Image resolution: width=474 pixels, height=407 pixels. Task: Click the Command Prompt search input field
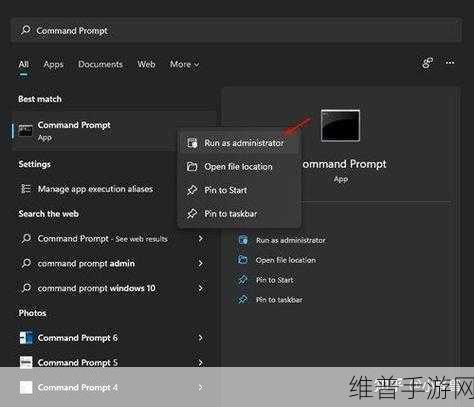coord(237,30)
